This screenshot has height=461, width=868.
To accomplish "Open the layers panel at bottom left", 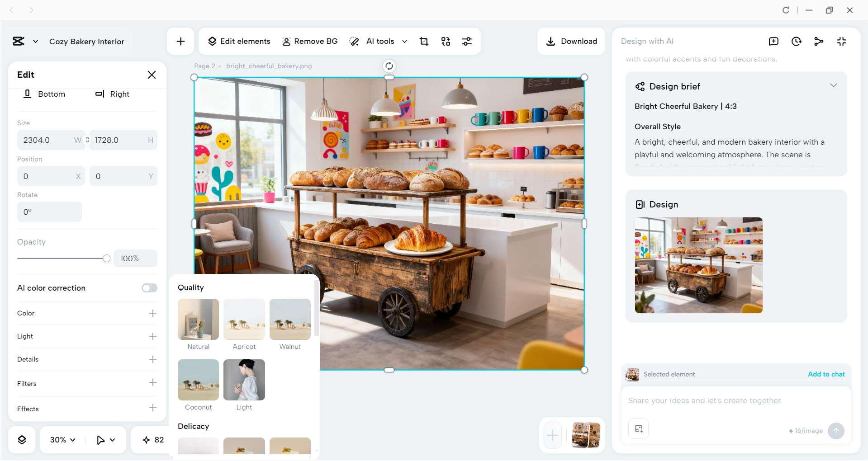I will [x=21, y=439].
